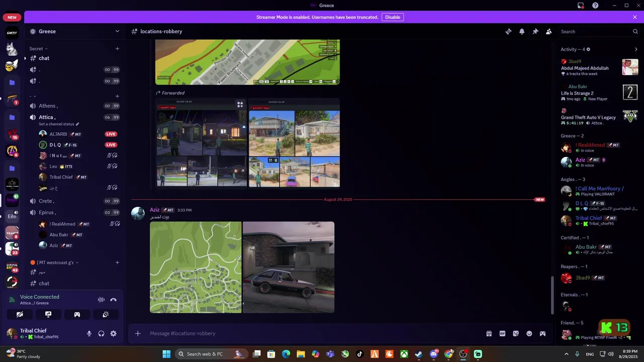Open the Threads icon in channel header
The width and height of the screenshot is (644, 362).
tap(508, 31)
